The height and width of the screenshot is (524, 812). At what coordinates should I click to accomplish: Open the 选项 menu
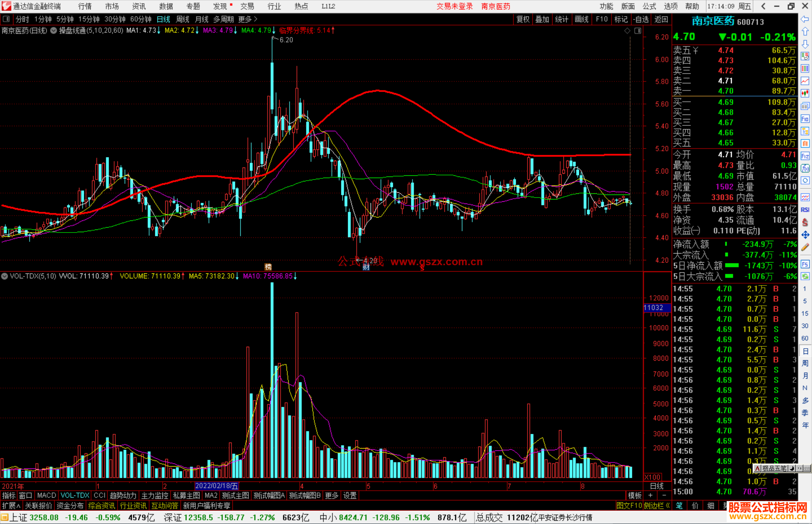[671, 6]
